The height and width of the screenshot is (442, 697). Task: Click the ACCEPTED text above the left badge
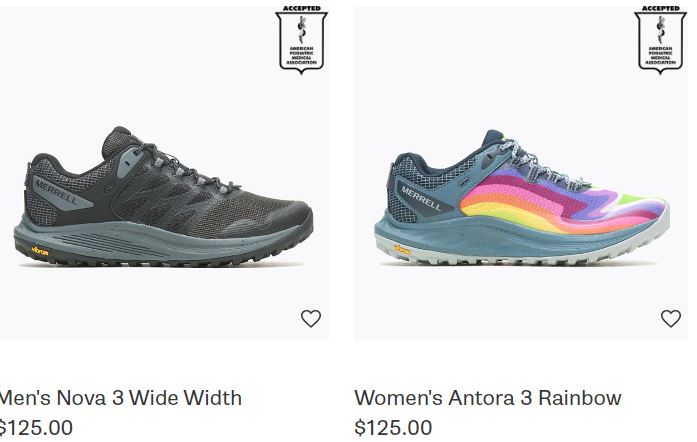coord(302,8)
